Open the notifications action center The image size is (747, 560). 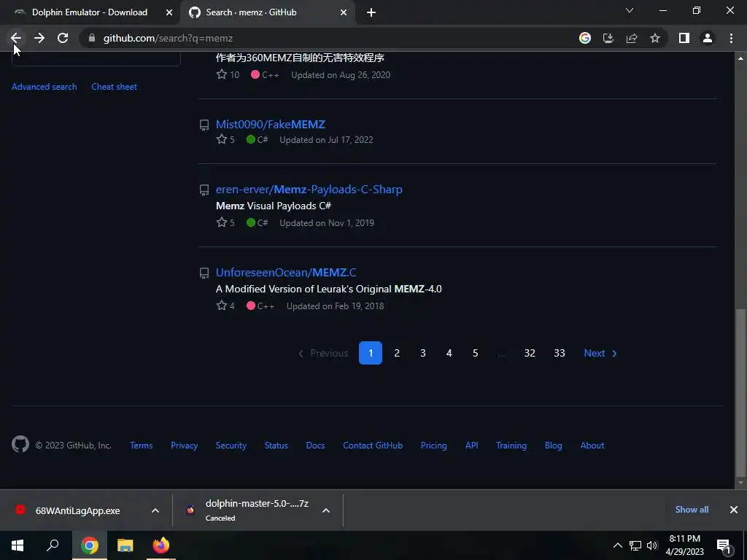pos(723,545)
